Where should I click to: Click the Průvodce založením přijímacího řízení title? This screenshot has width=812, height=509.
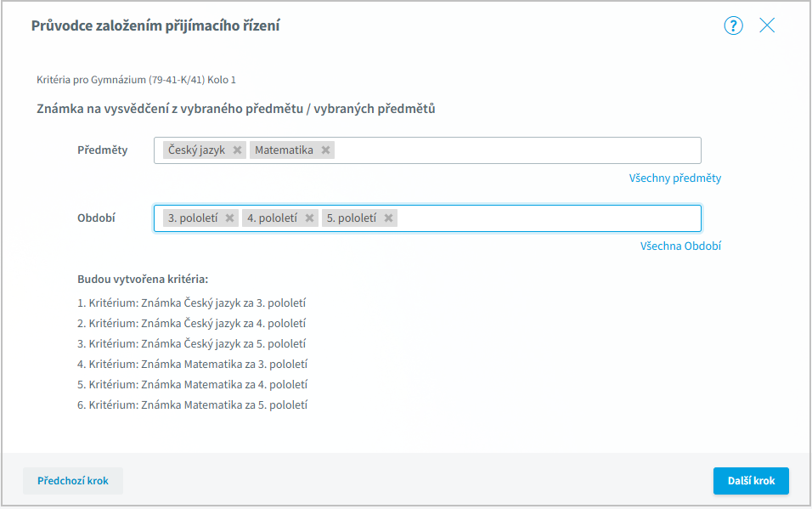[155, 25]
